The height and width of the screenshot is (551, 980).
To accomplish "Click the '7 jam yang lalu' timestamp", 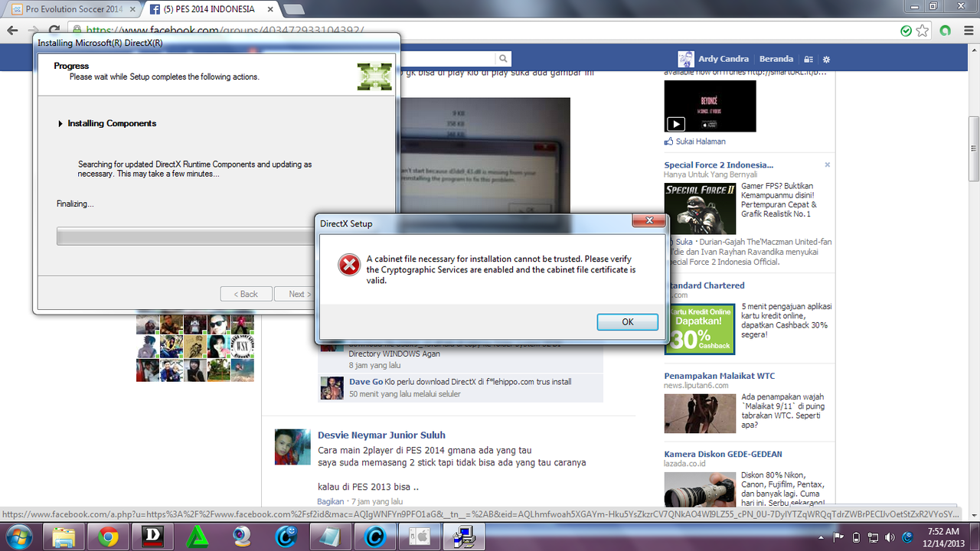I will pos(376,501).
